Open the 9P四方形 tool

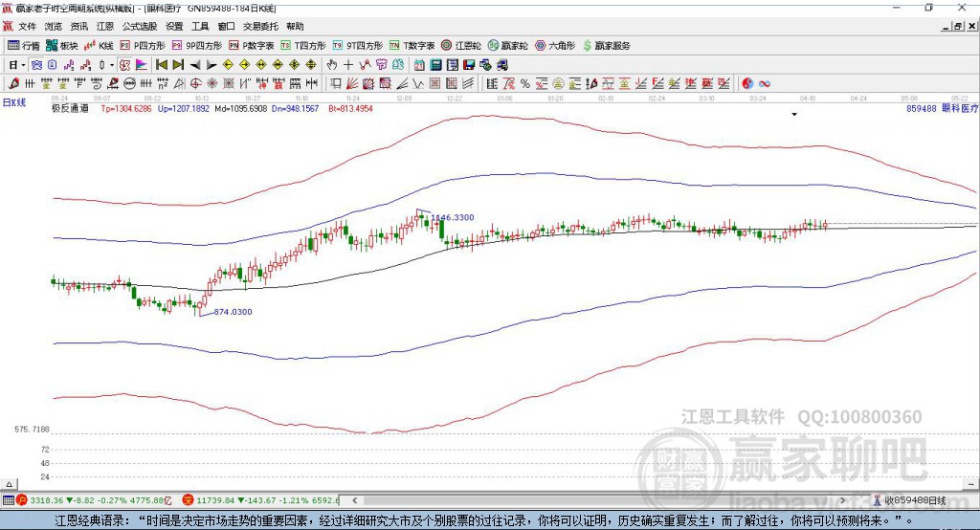[x=197, y=46]
